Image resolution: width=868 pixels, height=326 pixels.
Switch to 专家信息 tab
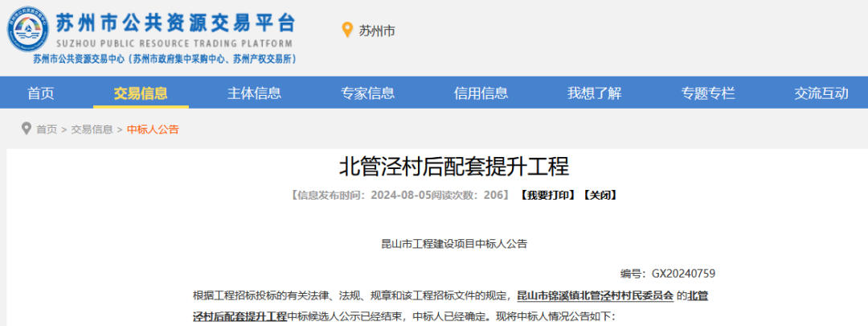pyautogui.click(x=367, y=93)
